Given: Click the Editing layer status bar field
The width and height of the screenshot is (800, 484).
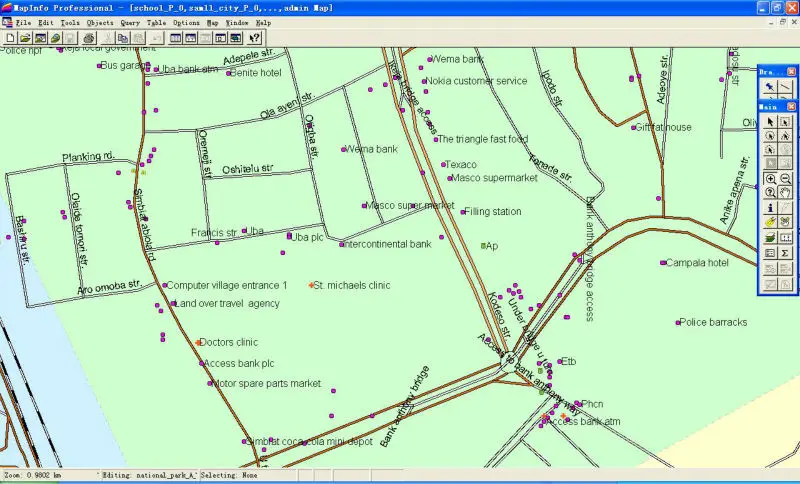Looking at the screenshot, I should tap(148, 475).
